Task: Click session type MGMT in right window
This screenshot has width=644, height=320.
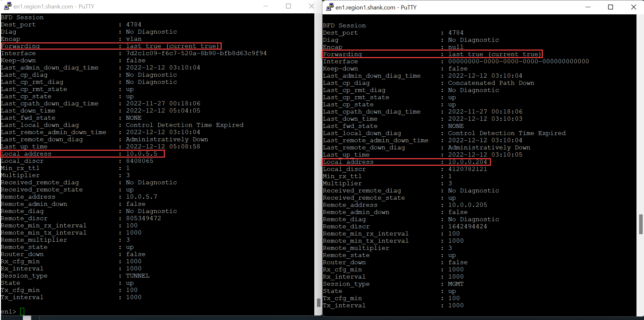Action: coord(456,284)
